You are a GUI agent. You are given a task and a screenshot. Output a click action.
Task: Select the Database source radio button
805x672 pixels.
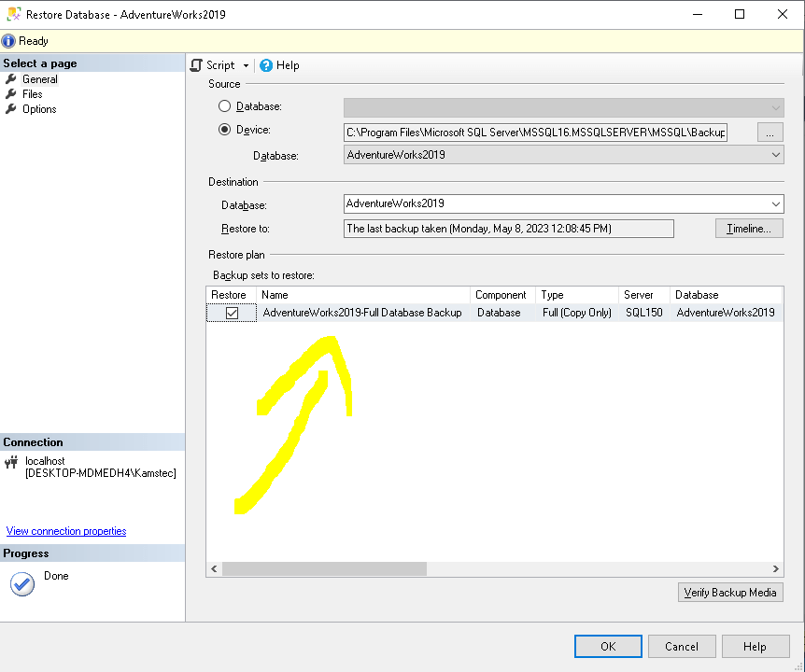(x=224, y=106)
